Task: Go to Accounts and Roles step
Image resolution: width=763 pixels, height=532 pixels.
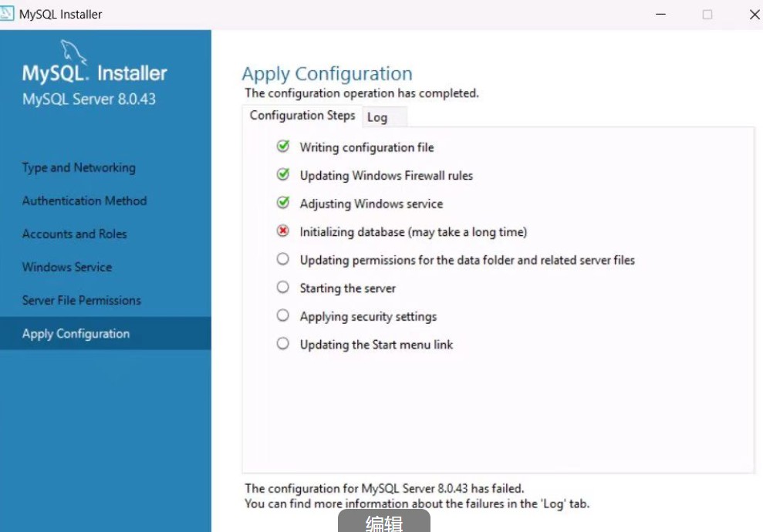Action: 75,234
